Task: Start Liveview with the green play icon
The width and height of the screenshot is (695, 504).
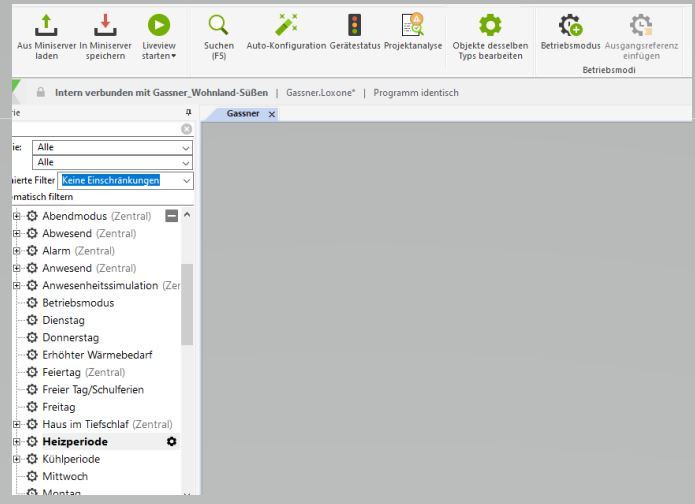Action: 159,25
